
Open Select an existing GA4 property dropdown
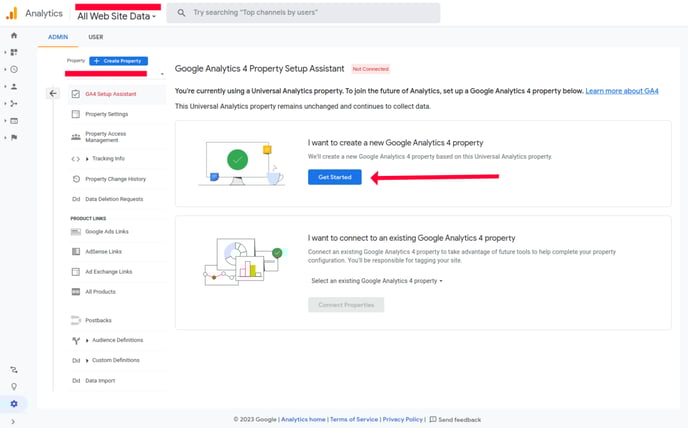pyautogui.click(x=376, y=281)
